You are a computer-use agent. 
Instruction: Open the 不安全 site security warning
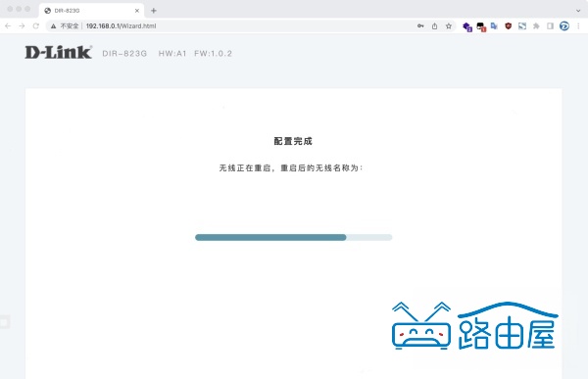65,25
